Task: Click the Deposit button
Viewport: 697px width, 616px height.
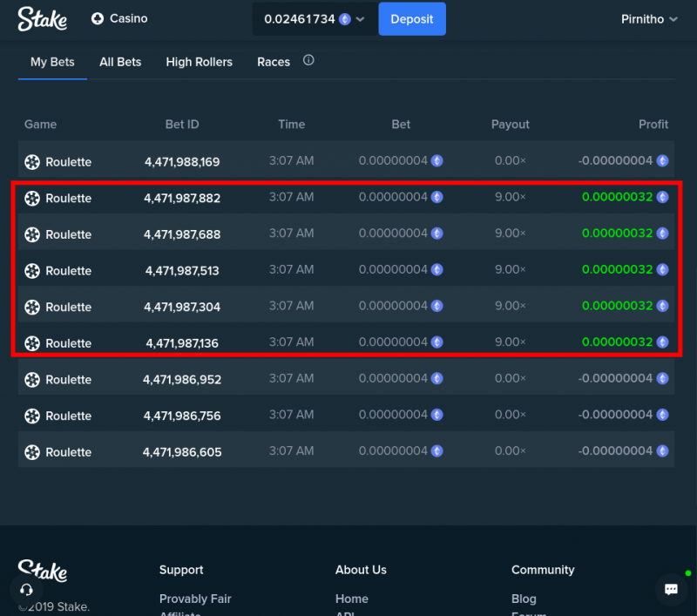Action: [x=412, y=19]
